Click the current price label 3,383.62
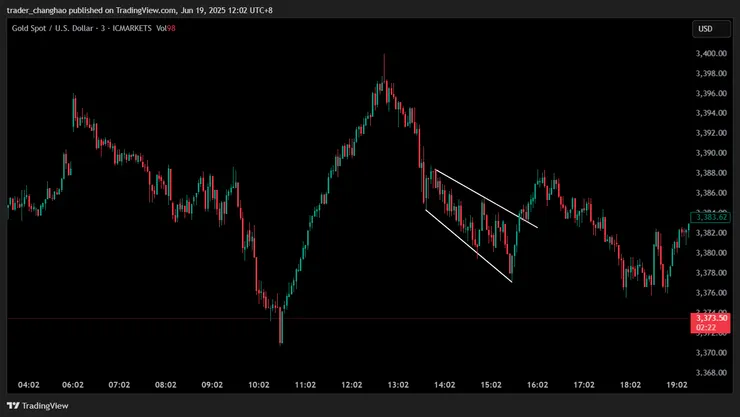The width and height of the screenshot is (740, 417). [x=710, y=217]
